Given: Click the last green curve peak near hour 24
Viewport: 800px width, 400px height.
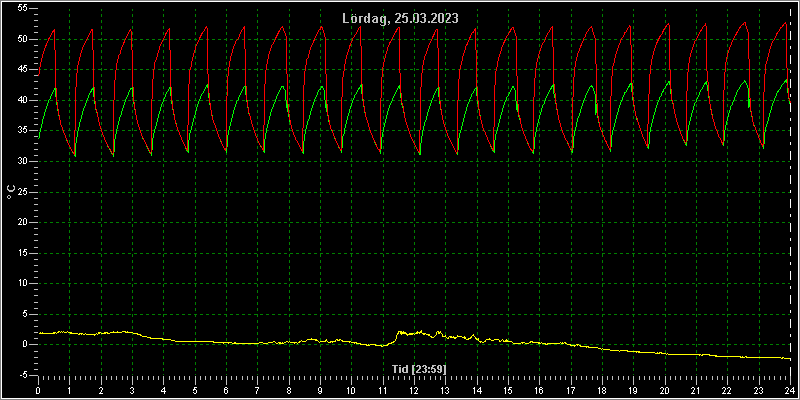Looking at the screenshot, I should coord(785,80).
